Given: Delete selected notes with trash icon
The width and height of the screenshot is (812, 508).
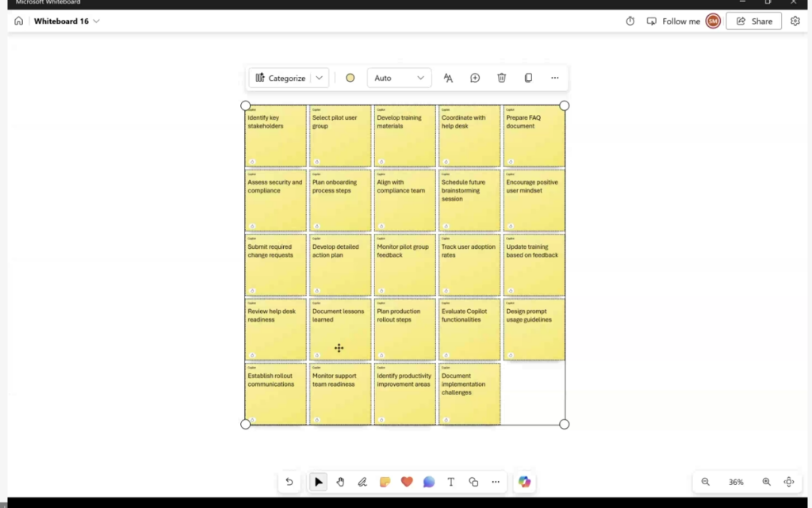Looking at the screenshot, I should 502,78.
